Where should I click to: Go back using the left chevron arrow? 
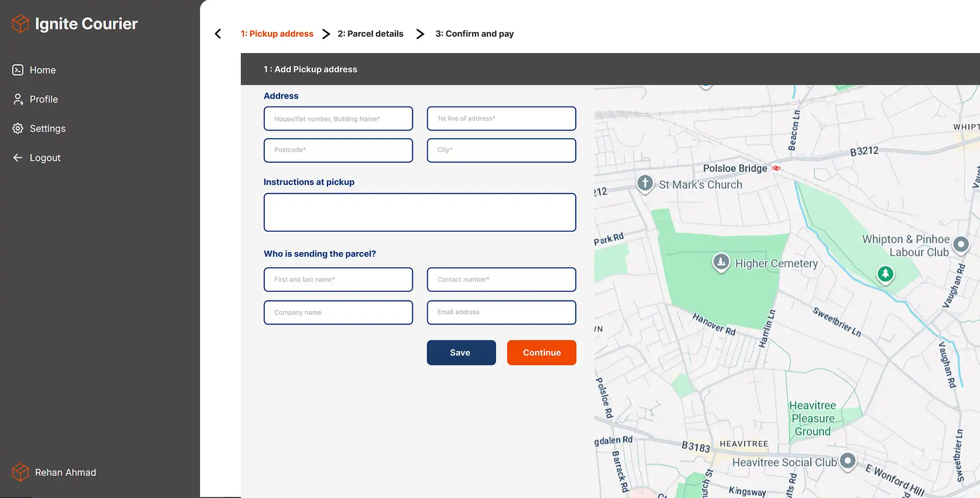point(218,34)
